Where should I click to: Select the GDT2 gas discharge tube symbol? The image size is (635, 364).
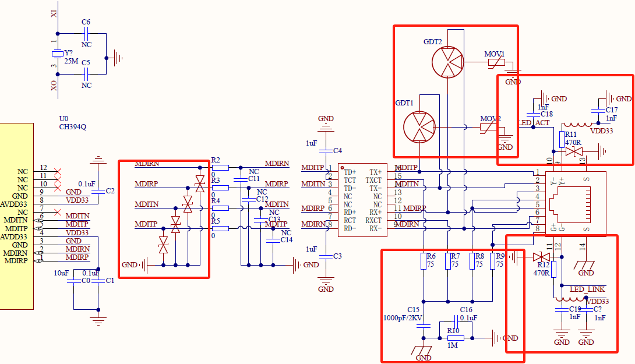pos(447,62)
